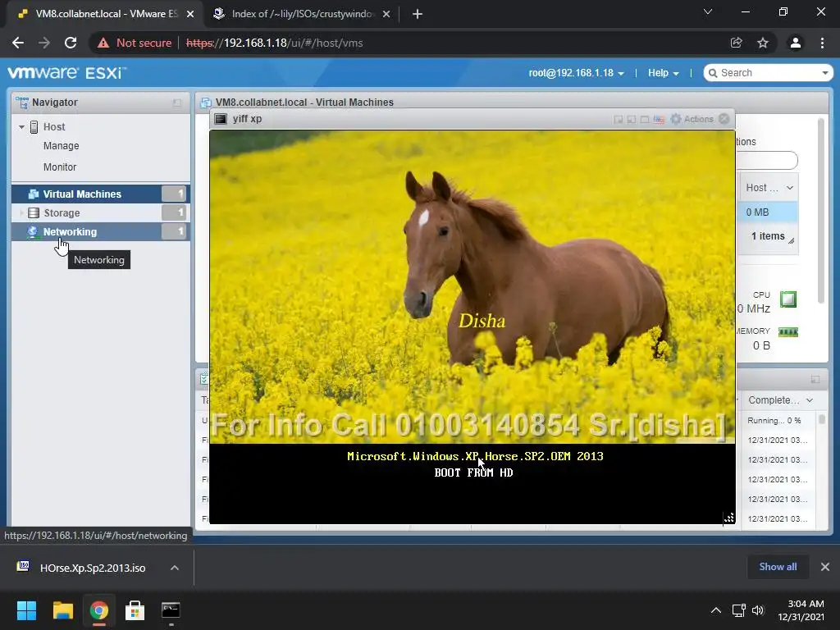Image resolution: width=840 pixels, height=630 pixels.
Task: Go back in the browser
Action: click(18, 43)
